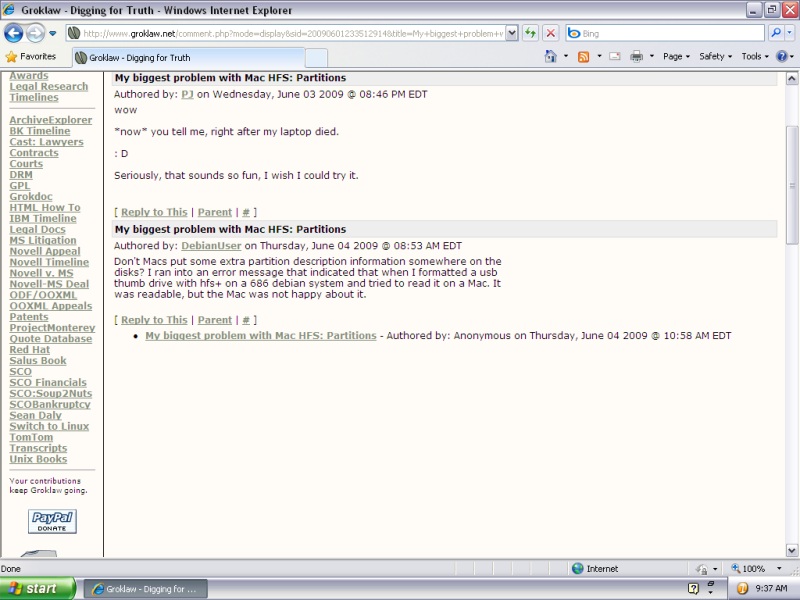This screenshot has height=600, width=800.
Task: Open the SCO Financials link
Action: [48, 383]
